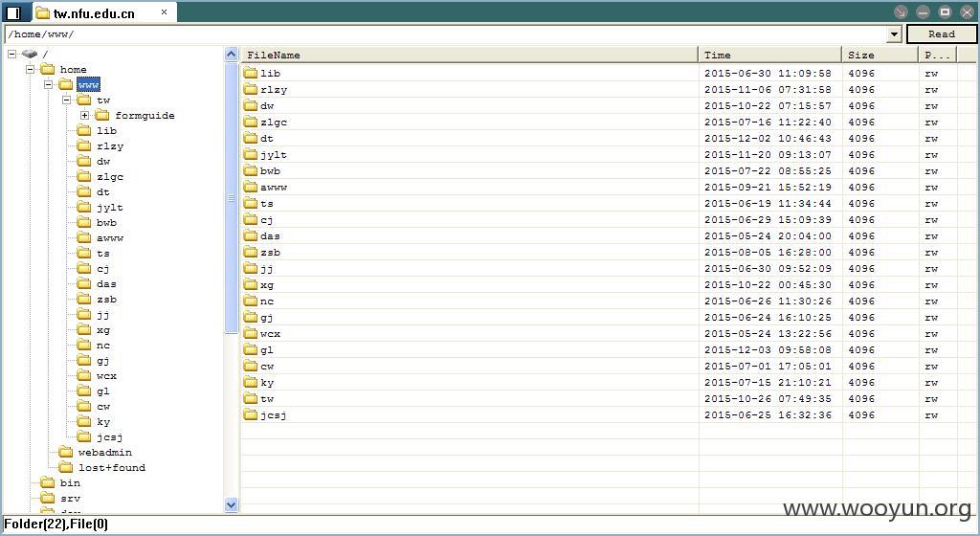The width and height of the screenshot is (980, 536).
Task: Click the panel toggle icon left of the tab
Action: 13,12
